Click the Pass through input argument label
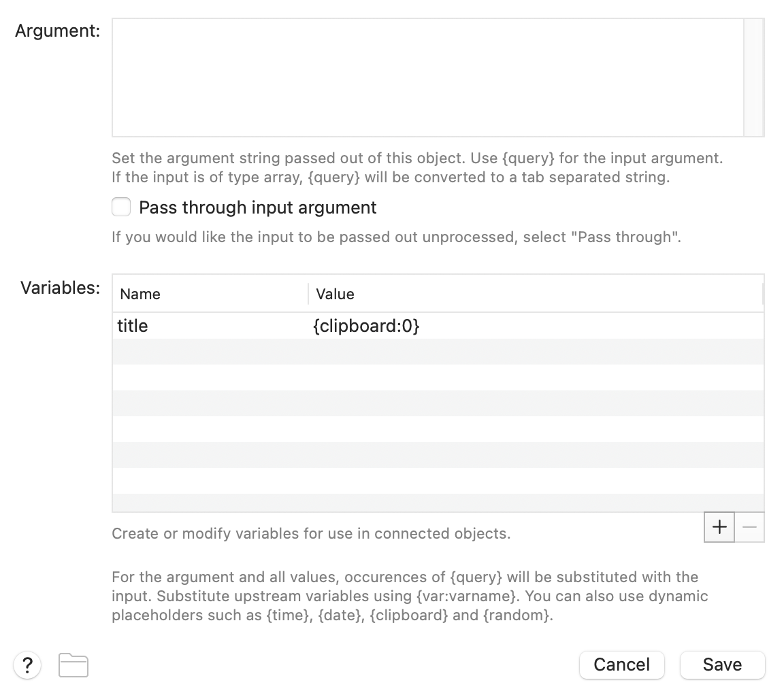The height and width of the screenshot is (691, 784). pos(257,207)
